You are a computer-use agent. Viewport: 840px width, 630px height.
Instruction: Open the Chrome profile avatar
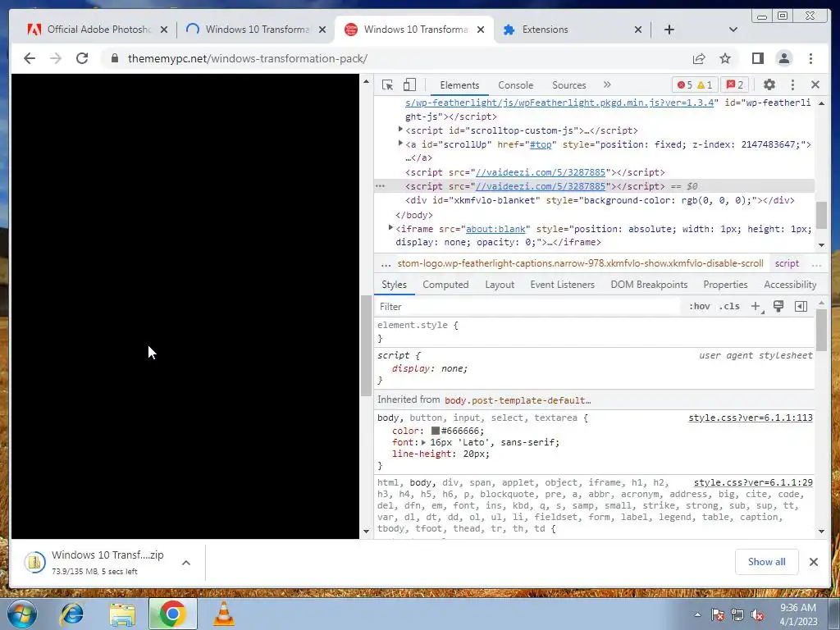coord(783,58)
